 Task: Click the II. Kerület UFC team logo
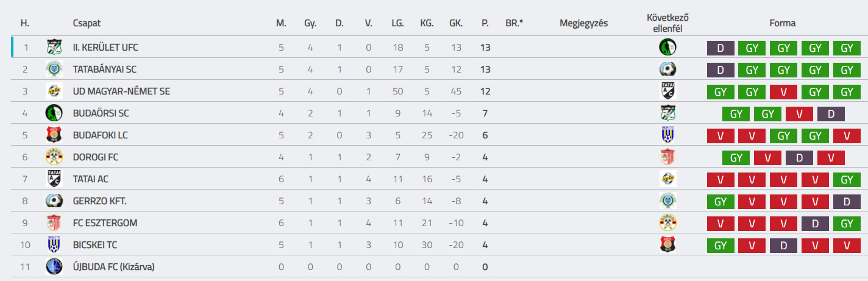(x=54, y=47)
